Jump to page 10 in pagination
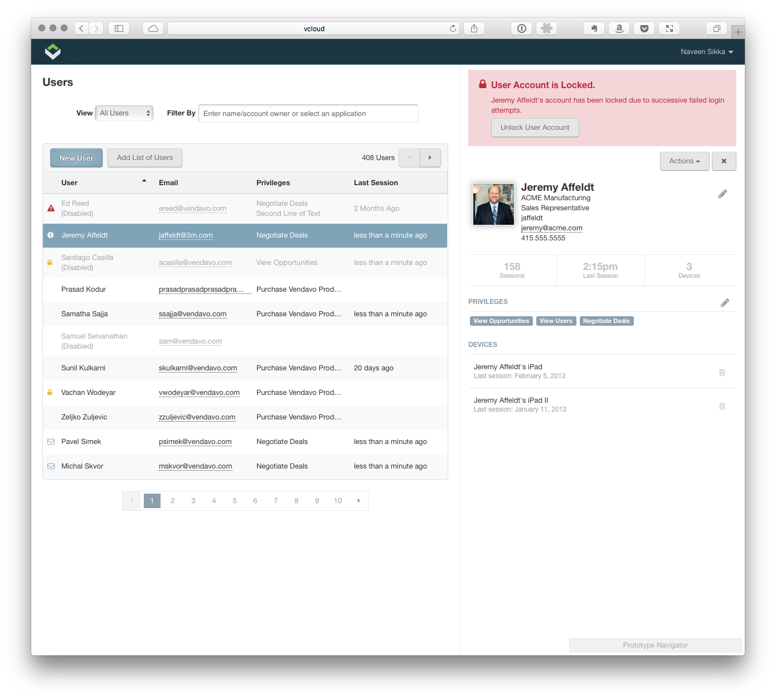Viewport: 776px width, 700px height. [x=338, y=501]
